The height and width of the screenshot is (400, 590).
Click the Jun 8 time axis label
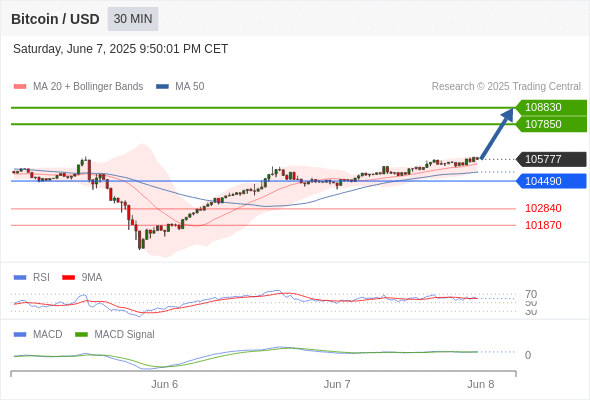point(481,384)
